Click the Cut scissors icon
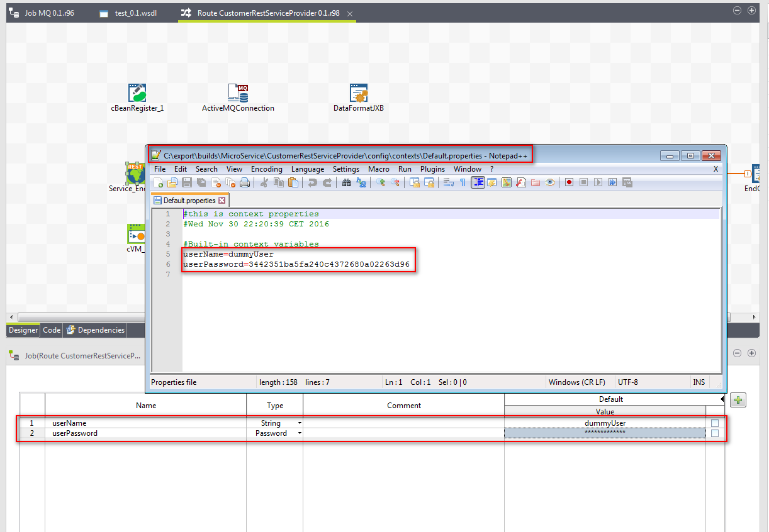 point(264,182)
